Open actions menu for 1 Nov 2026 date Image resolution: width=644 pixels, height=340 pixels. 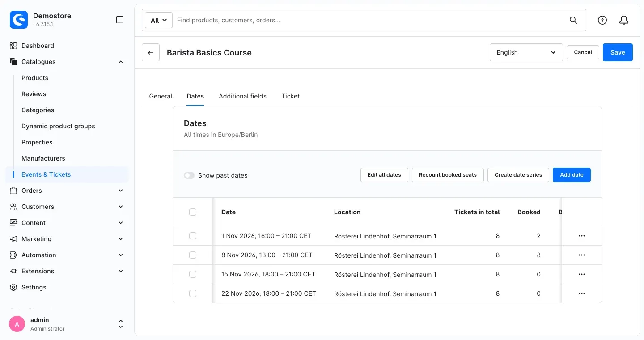pos(582,236)
